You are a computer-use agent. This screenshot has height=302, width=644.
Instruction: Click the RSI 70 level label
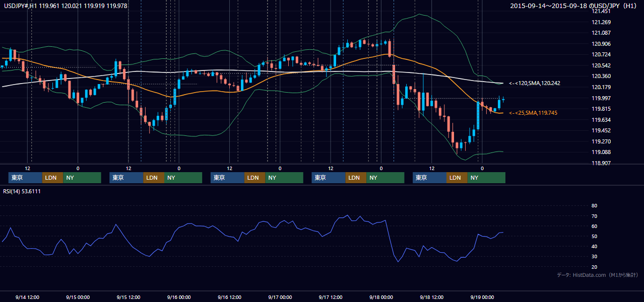(x=594, y=216)
